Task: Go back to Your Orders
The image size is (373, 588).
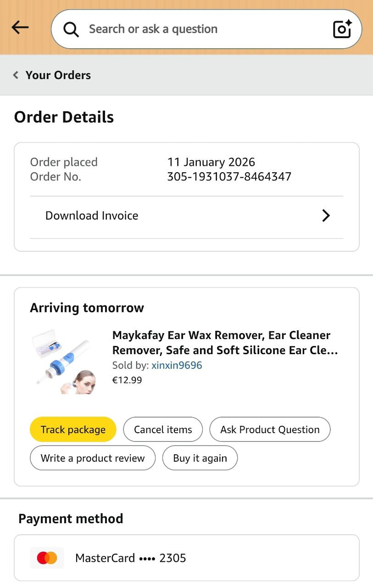Action: [58, 75]
